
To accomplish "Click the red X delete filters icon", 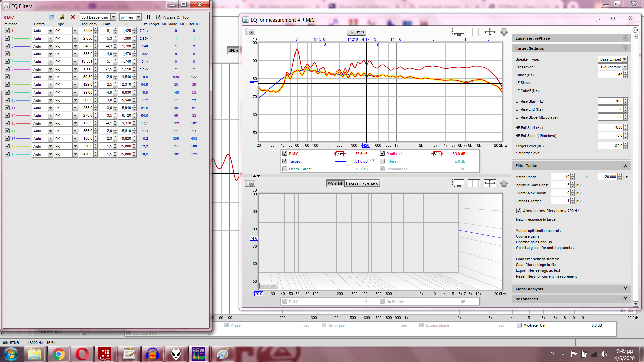I will (72, 17).
